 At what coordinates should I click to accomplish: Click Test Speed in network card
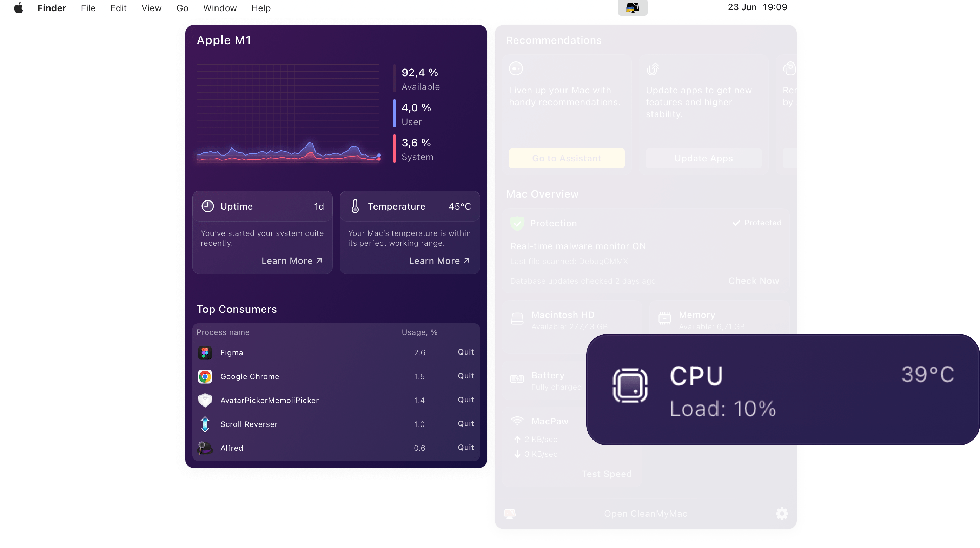pos(607,474)
